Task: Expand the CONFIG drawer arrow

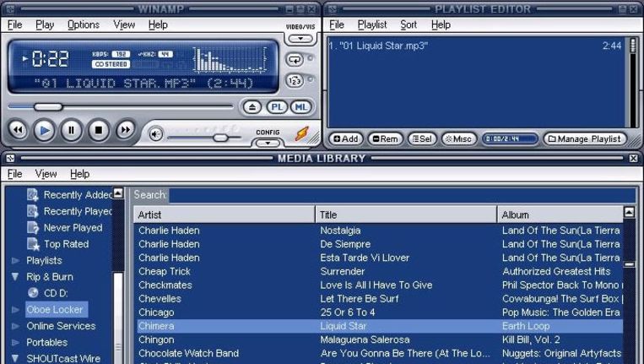Action: click(268, 144)
